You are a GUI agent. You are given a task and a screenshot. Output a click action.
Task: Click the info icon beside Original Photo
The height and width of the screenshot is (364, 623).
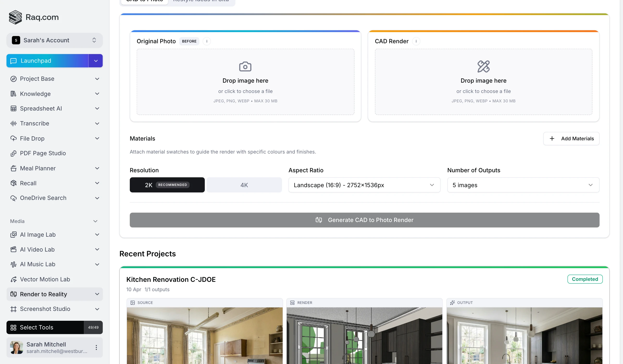pyautogui.click(x=207, y=41)
